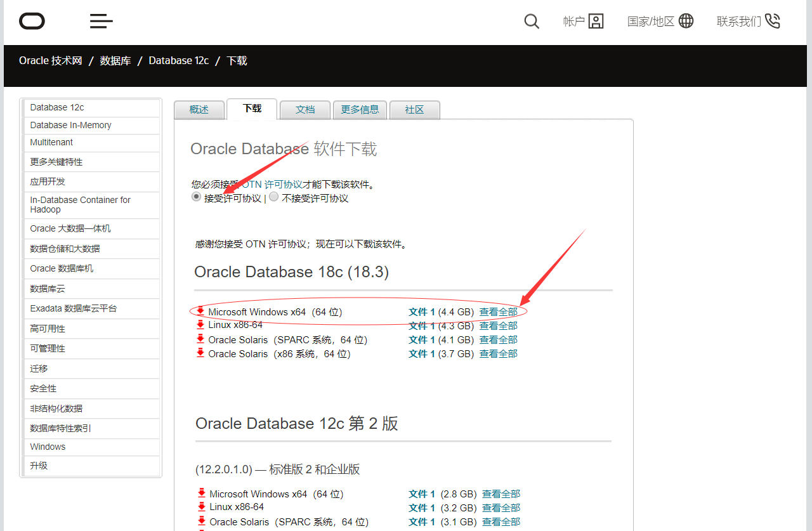Screen dimensions: 812x531
Task: Click the 联系我们 phone icon
Action: 772,21
